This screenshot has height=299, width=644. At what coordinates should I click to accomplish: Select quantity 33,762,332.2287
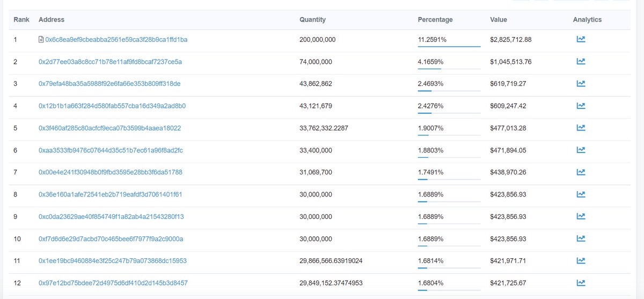pyautogui.click(x=324, y=128)
